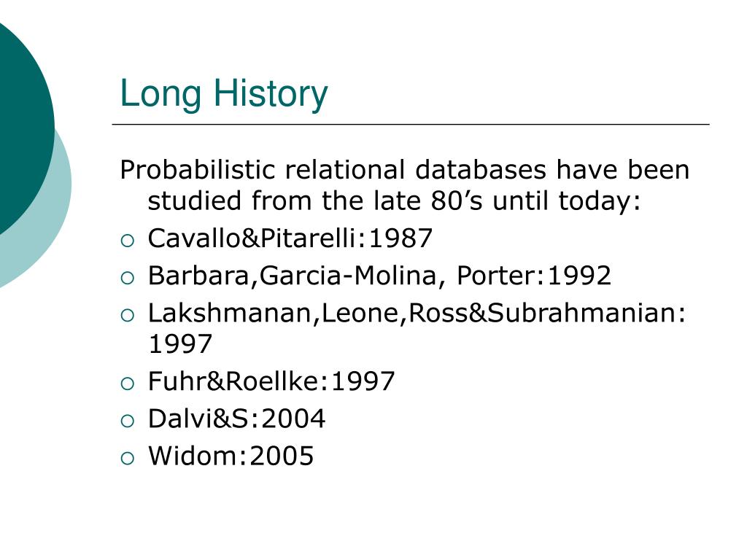Click the text 'Dalvi&S:2004'
This screenshot has width=747, height=560.
236,419
